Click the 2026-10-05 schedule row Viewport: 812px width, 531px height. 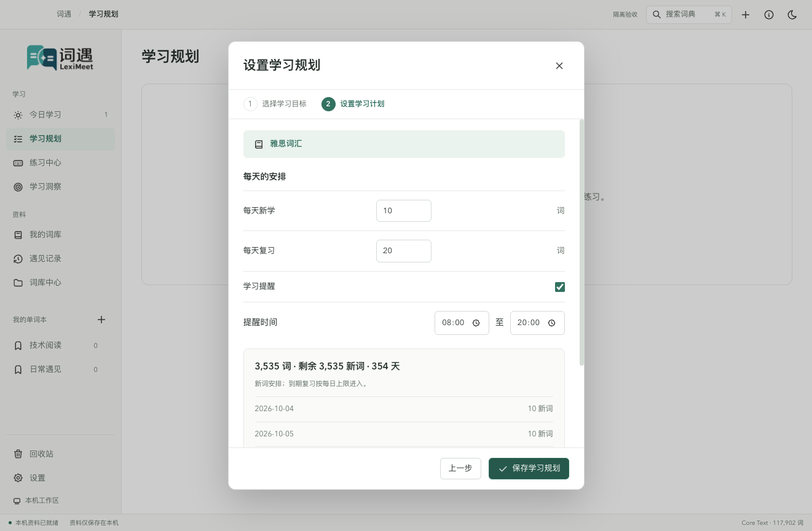[x=404, y=434]
